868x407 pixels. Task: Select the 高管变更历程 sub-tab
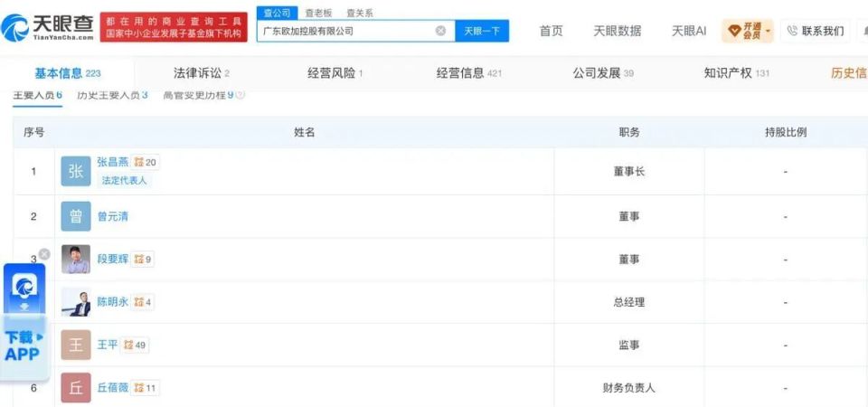198,95
